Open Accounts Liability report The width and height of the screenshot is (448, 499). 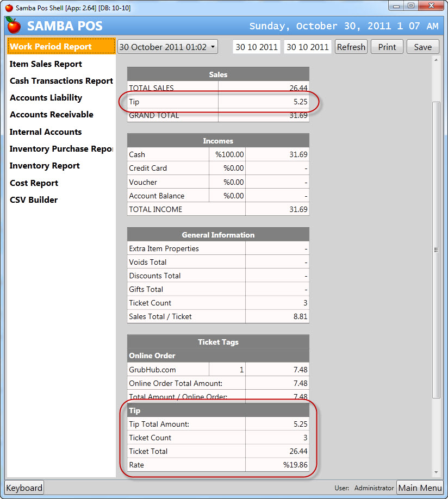(46, 98)
